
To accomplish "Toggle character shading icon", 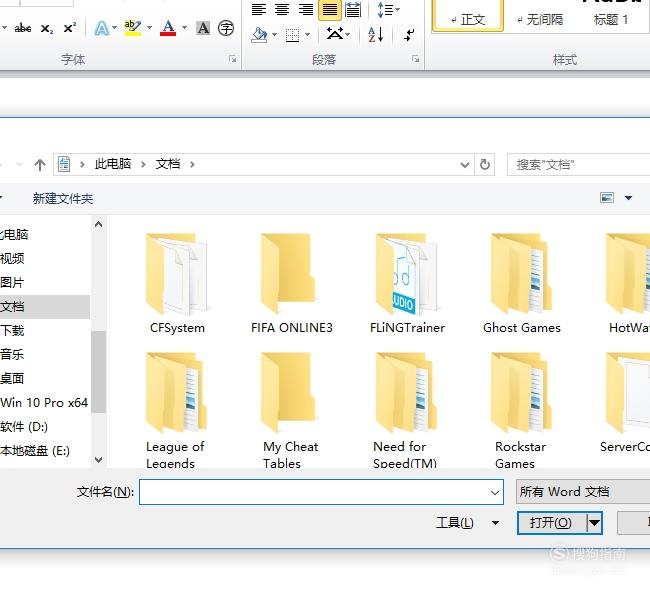I will coord(203,28).
